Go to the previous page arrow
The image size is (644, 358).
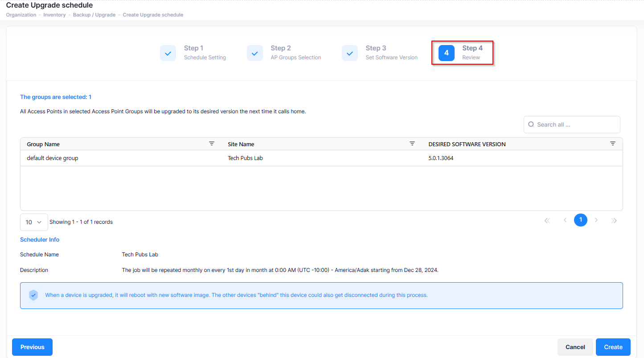pos(565,220)
